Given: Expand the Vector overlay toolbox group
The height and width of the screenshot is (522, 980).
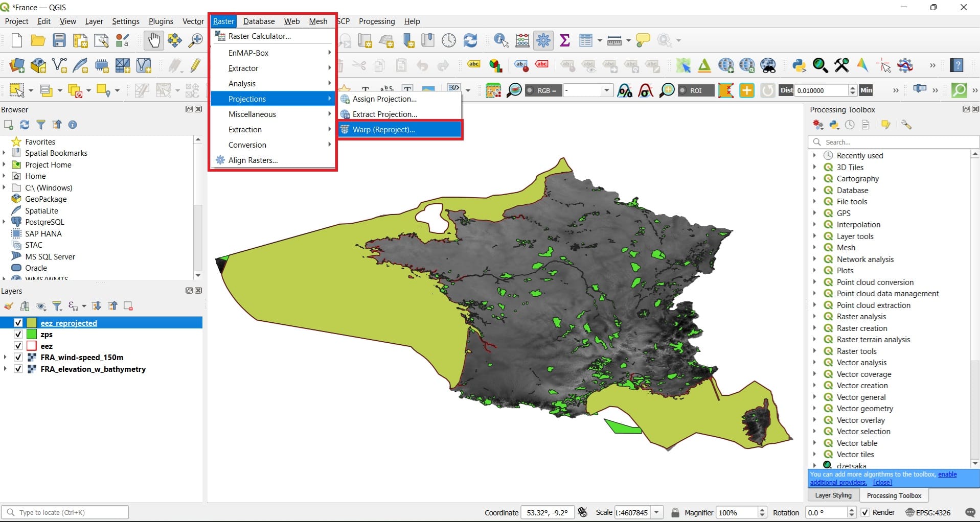Looking at the screenshot, I should click(x=815, y=420).
